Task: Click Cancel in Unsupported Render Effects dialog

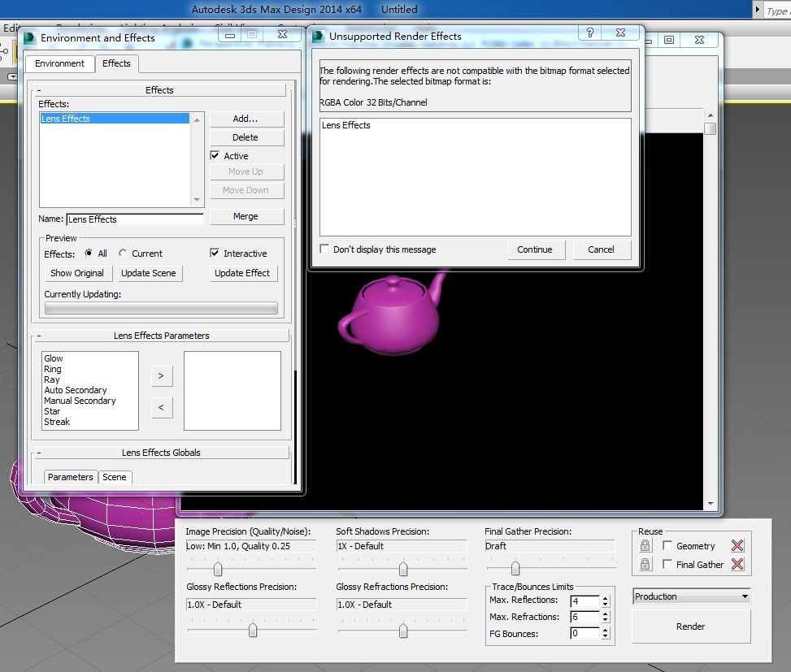Action: point(602,249)
